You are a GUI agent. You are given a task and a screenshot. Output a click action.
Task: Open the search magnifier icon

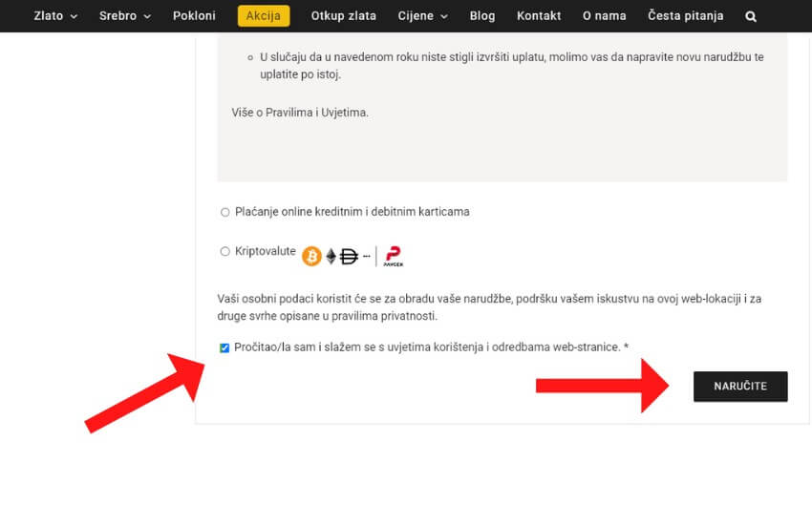click(x=751, y=16)
